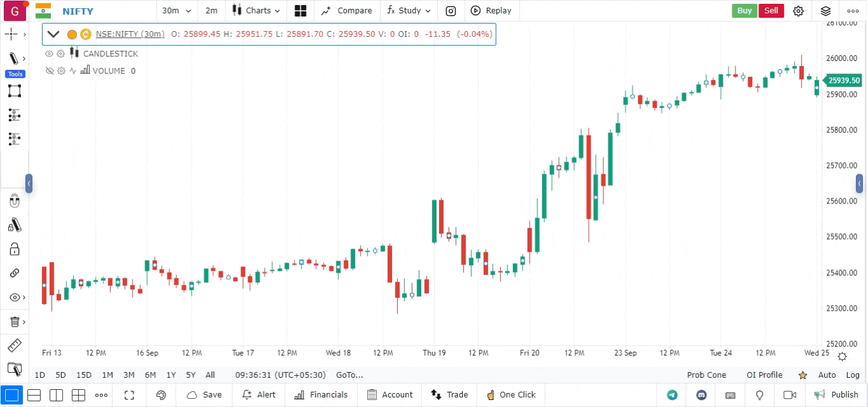868x407 pixels.
Task: Toggle the Log scale option
Action: point(853,375)
